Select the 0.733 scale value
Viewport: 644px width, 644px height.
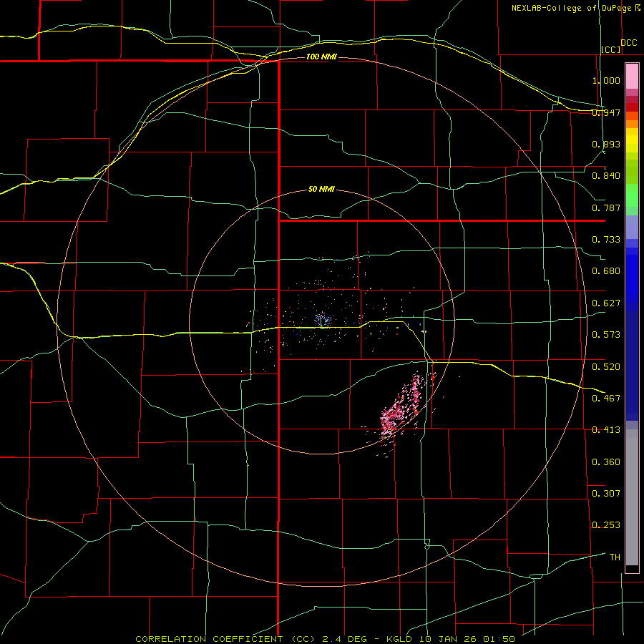coord(606,240)
